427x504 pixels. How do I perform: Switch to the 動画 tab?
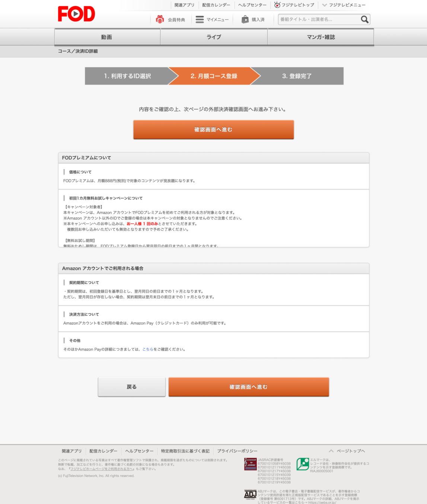pyautogui.click(x=107, y=37)
